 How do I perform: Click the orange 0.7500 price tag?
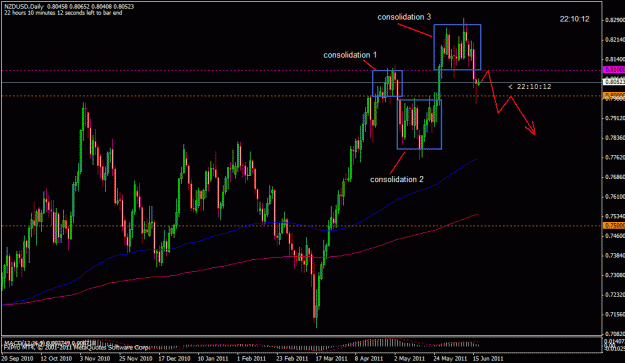tap(614, 226)
